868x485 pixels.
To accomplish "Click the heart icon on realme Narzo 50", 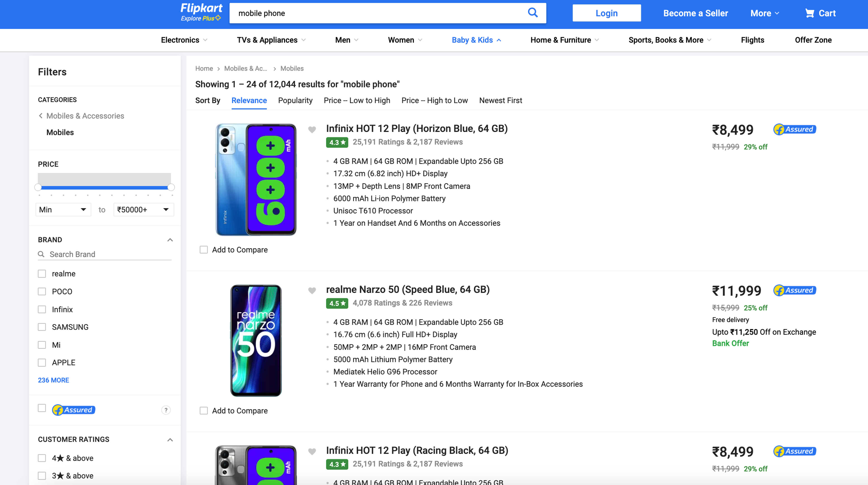I will click(312, 290).
